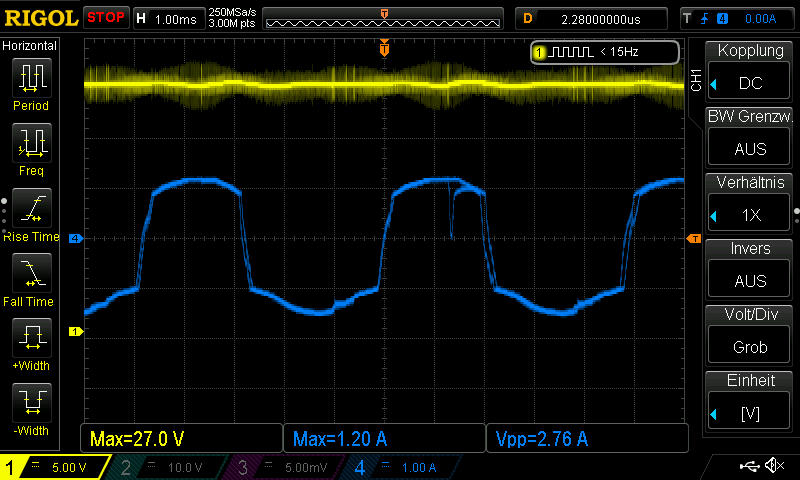This screenshot has width=800, height=480.
Task: Click the trigger level 0.00A readout
Action: click(x=760, y=19)
